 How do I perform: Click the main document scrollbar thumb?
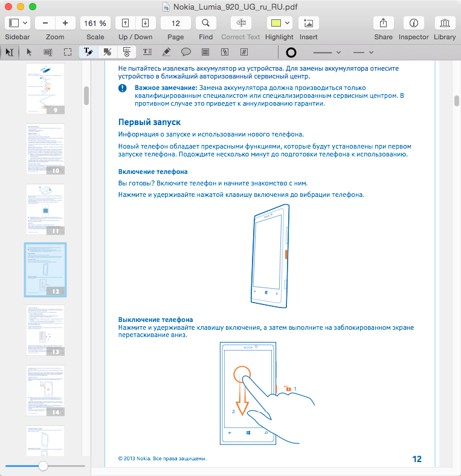click(457, 101)
